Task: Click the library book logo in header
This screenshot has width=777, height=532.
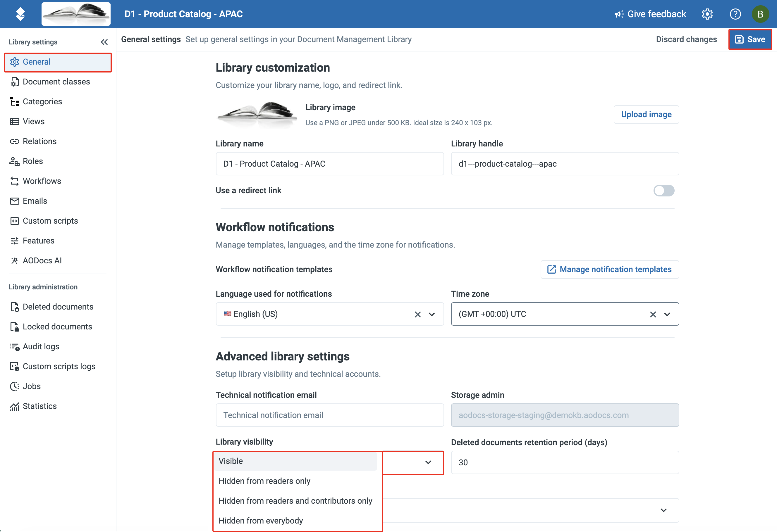Action: 76,14
